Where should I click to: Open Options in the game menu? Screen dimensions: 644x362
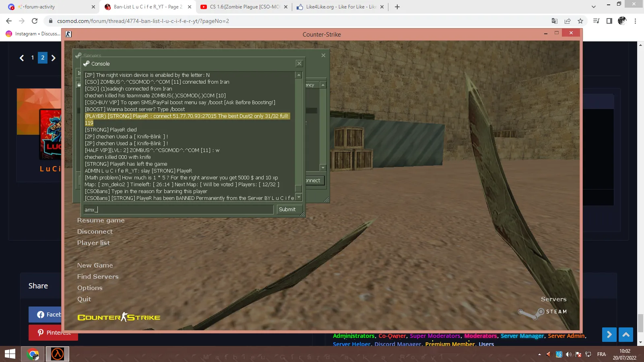pos(90,288)
